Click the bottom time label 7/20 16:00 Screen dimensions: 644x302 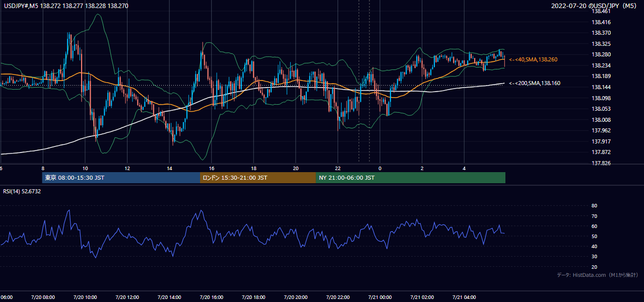211,297
